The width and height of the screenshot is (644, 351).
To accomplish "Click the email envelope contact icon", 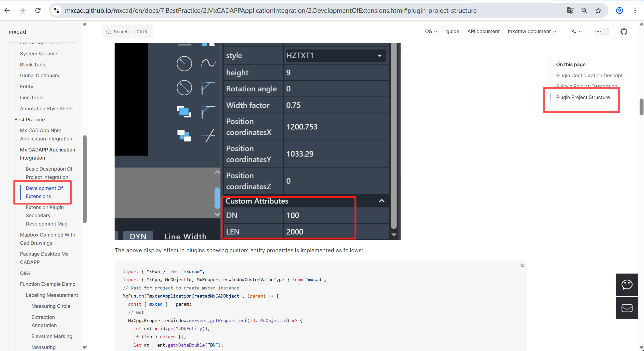I will [627, 308].
